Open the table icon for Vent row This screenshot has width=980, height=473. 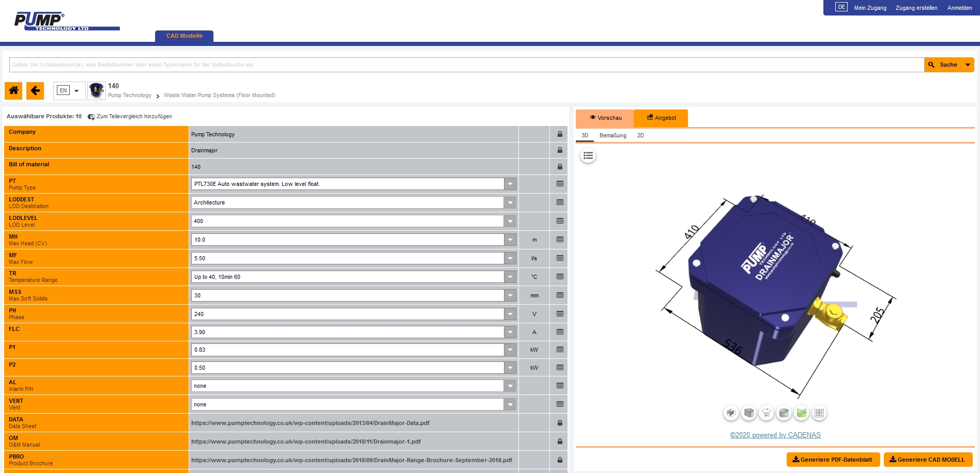pyautogui.click(x=560, y=404)
